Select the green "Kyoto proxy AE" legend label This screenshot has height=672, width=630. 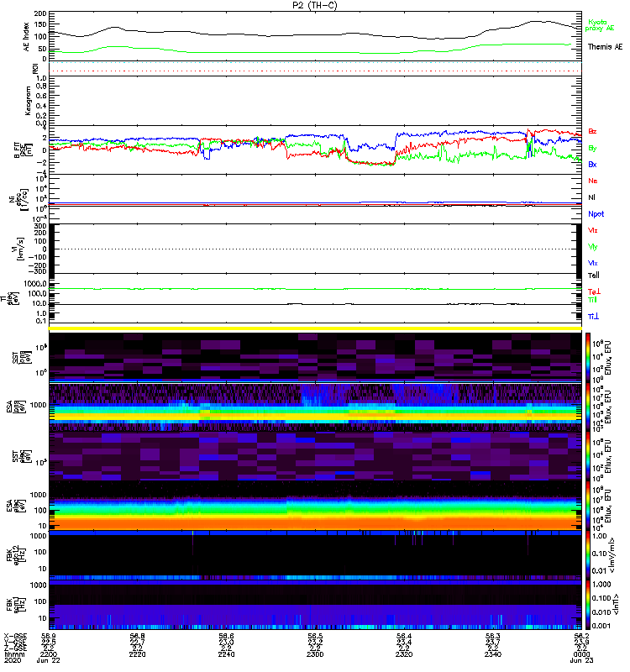(600, 25)
